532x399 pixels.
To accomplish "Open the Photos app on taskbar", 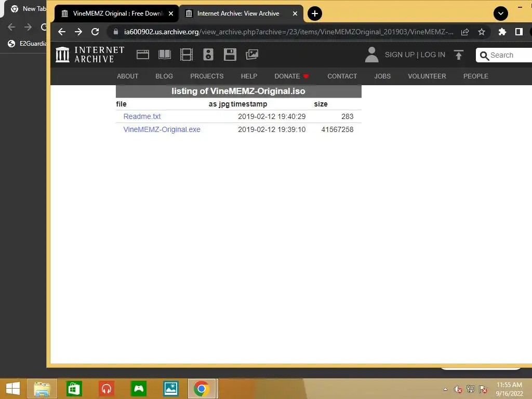I will coord(170,389).
